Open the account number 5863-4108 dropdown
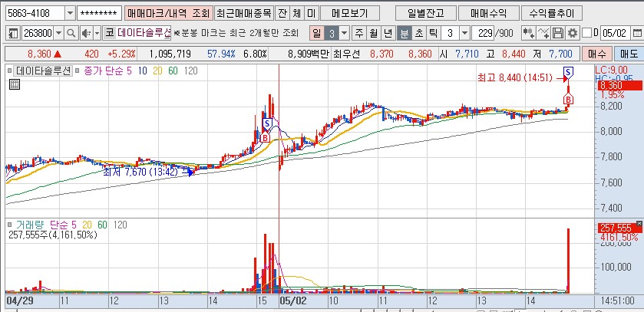The height and width of the screenshot is (312, 644). pyautogui.click(x=70, y=14)
